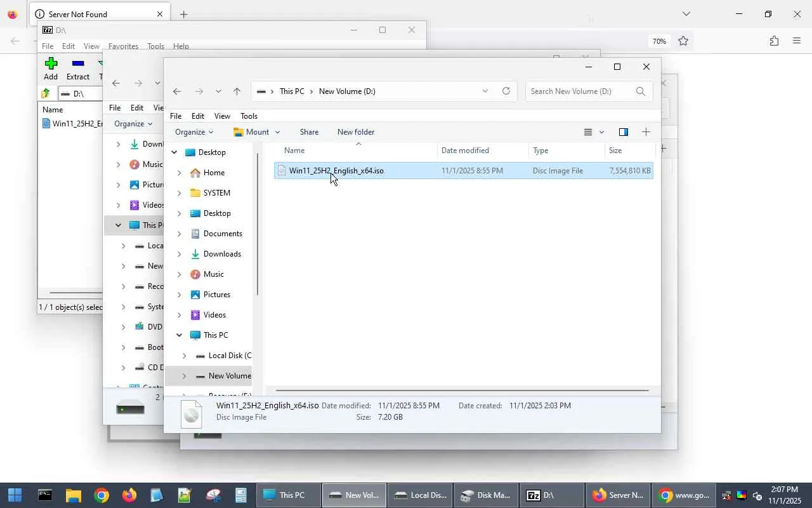Launch Chrome from the pinned taskbar icon
Viewport: 812px width, 508px height.
tap(101, 495)
